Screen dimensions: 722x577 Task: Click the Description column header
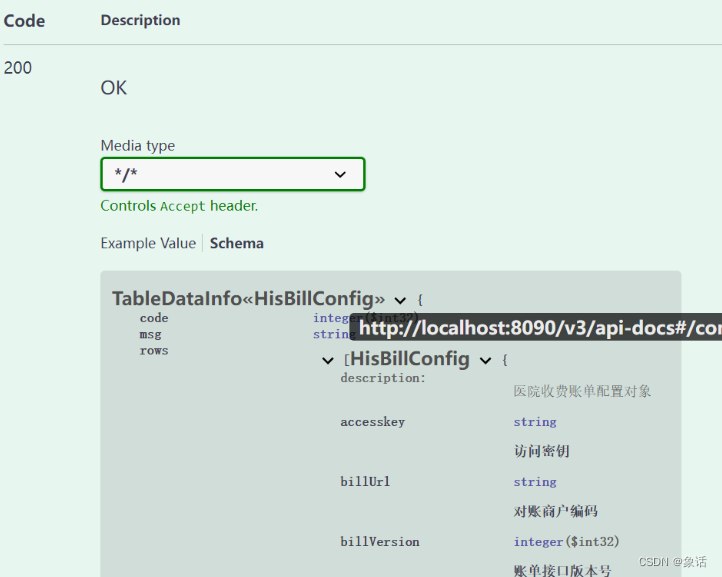(140, 20)
